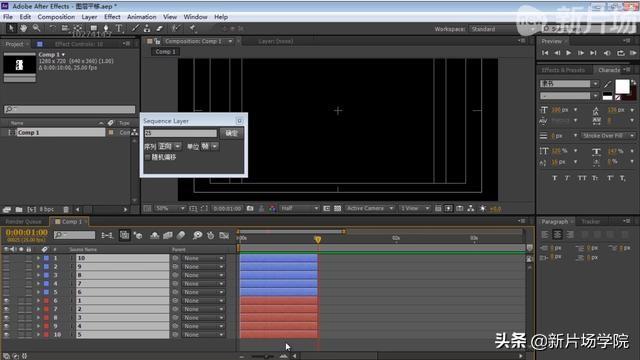Click the Motion Blur icon in timeline header

181,235
